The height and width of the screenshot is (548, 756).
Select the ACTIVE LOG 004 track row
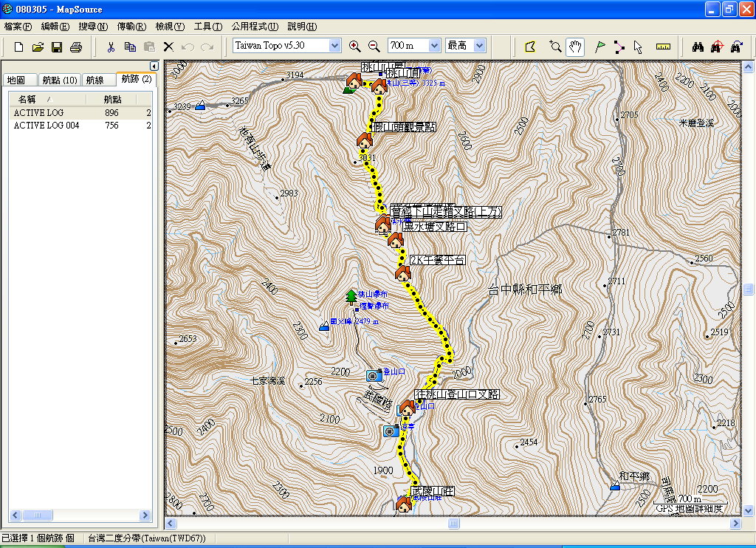point(80,126)
